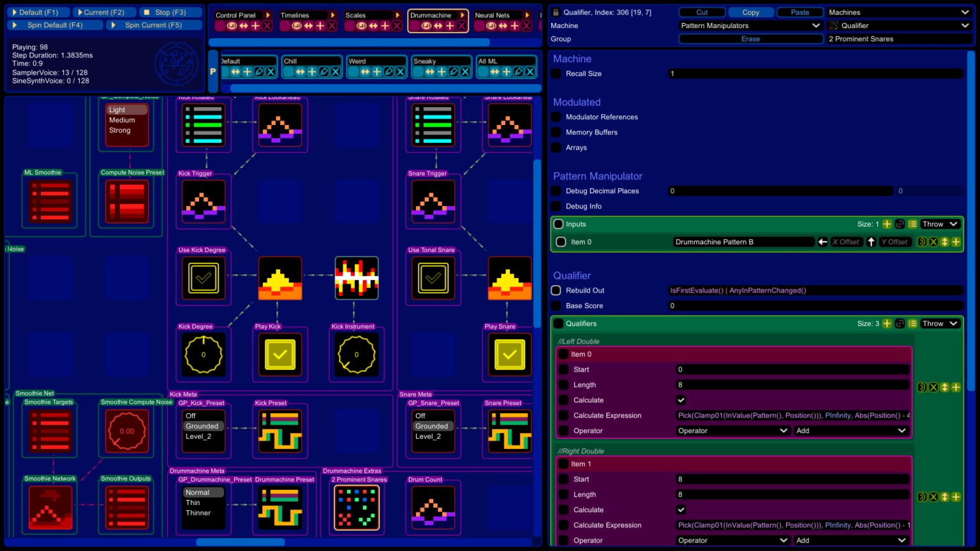
Task: Click the eye icon on Control Panel tab
Action: coord(232,26)
